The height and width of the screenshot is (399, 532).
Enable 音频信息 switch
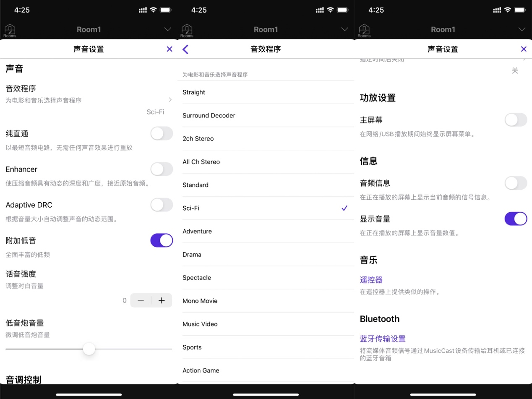516,183
